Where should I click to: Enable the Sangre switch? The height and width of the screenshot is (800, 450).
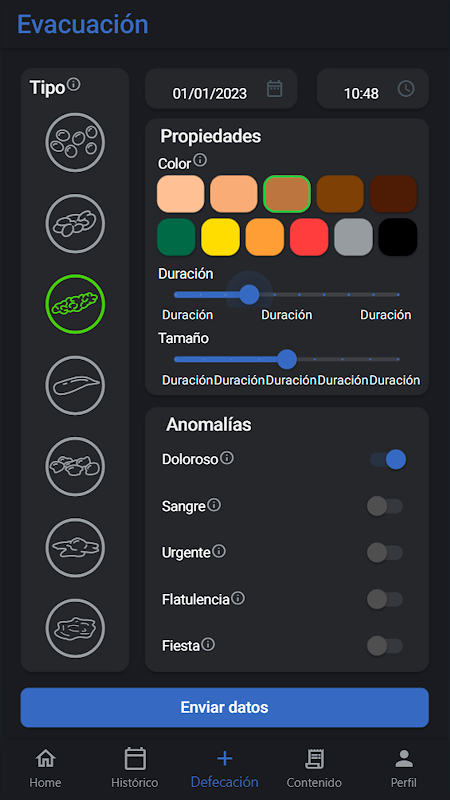[x=385, y=506]
